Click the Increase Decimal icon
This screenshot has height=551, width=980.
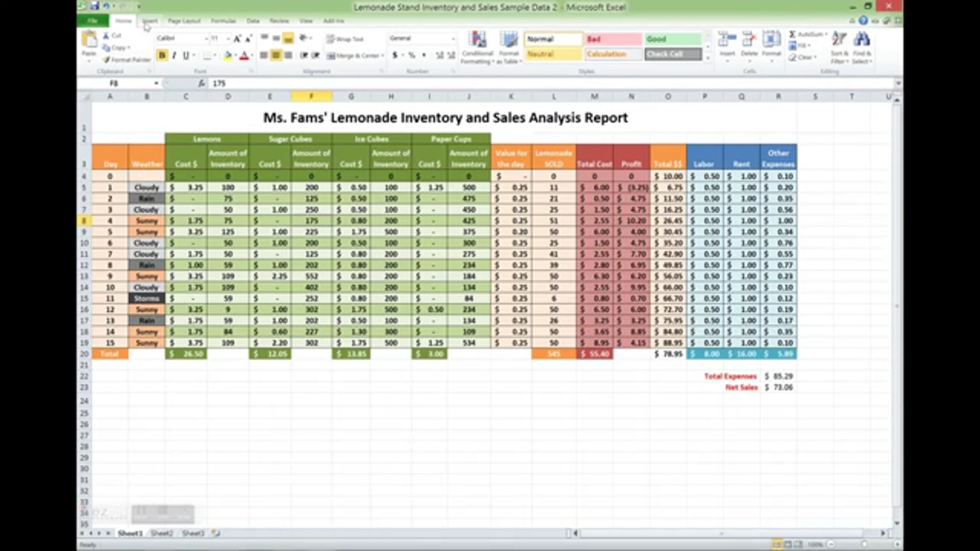click(x=439, y=55)
